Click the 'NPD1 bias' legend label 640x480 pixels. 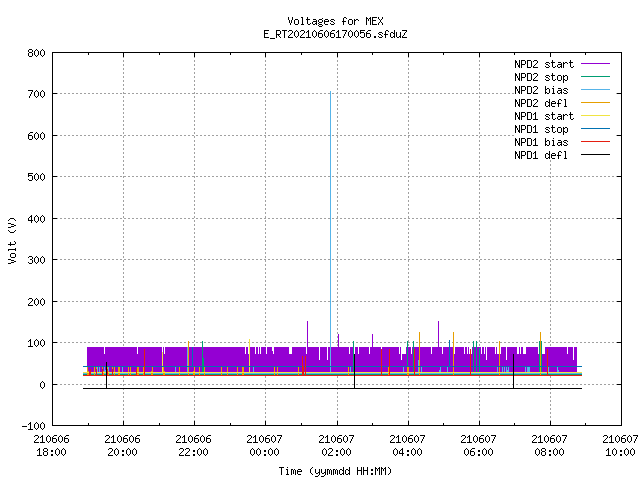[x=541, y=142]
